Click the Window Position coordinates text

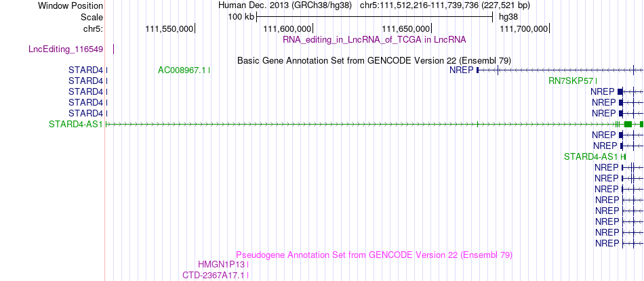(445, 5)
